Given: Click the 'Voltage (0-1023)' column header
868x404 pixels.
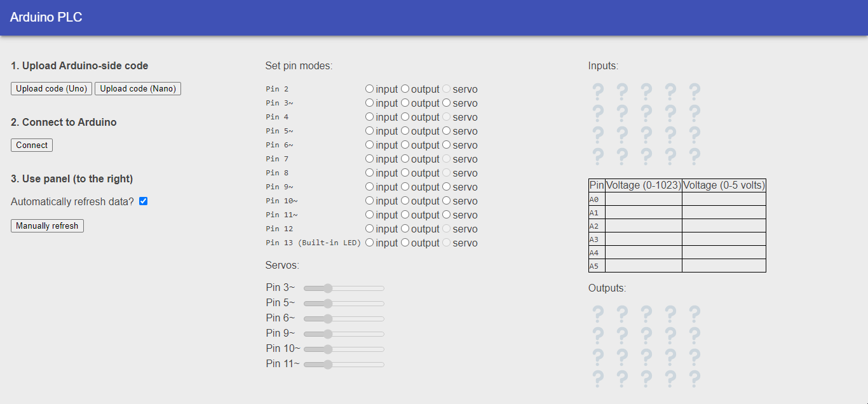Looking at the screenshot, I should pos(644,185).
